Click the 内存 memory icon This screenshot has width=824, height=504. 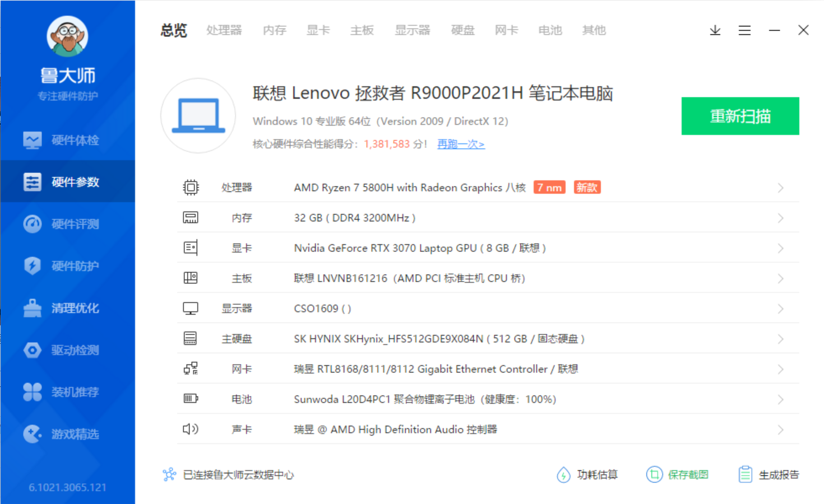[191, 217]
